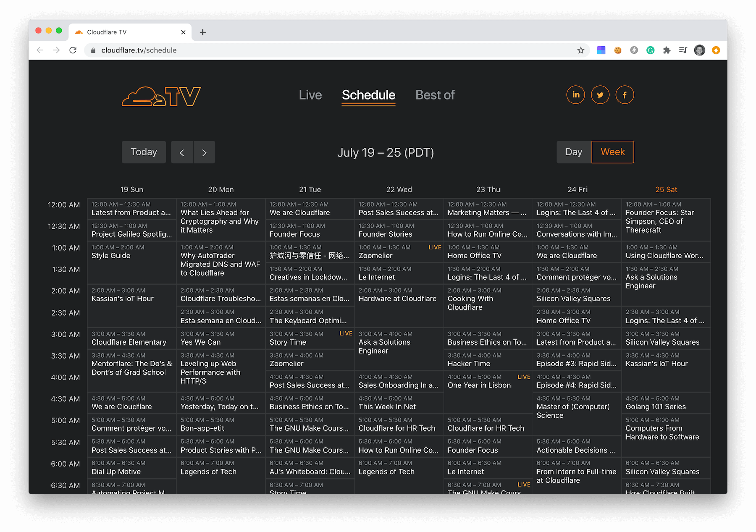Open Golang 101 Series show
This screenshot has height=532, width=756.
[666, 403]
